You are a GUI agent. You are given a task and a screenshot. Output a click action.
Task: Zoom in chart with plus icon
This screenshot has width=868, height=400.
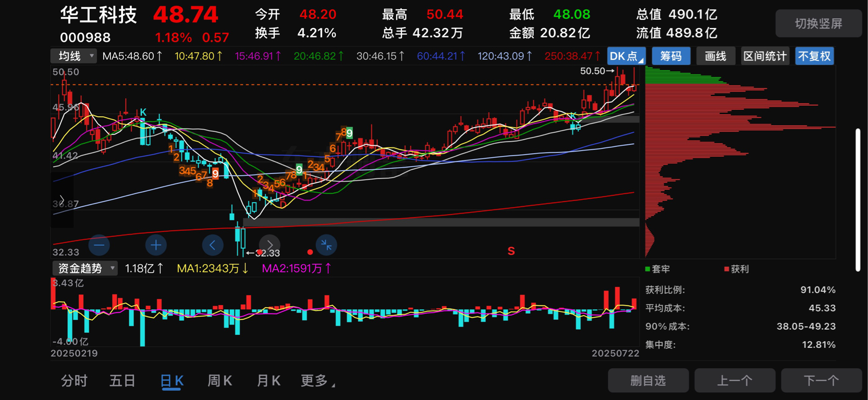click(x=155, y=245)
